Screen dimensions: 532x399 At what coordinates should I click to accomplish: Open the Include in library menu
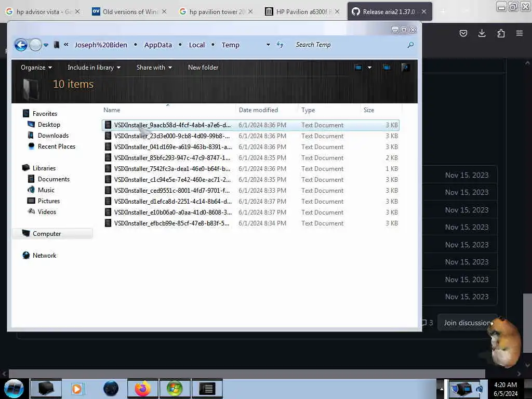pos(94,68)
